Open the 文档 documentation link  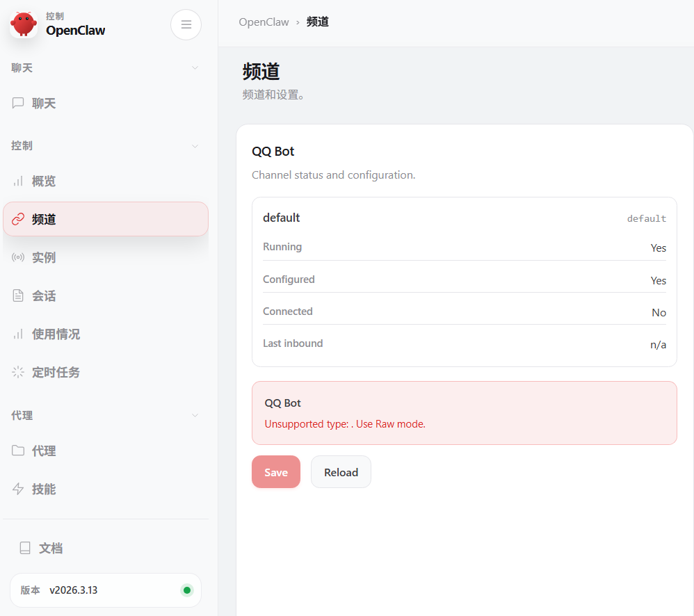pos(50,548)
